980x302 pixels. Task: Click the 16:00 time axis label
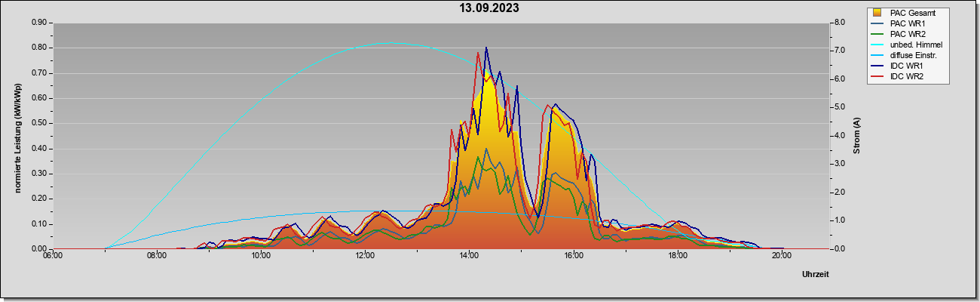[x=573, y=256]
